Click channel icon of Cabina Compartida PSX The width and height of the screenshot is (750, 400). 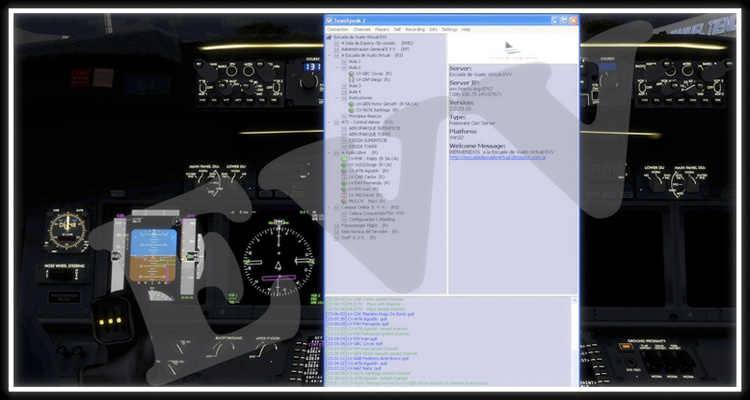coord(344,213)
